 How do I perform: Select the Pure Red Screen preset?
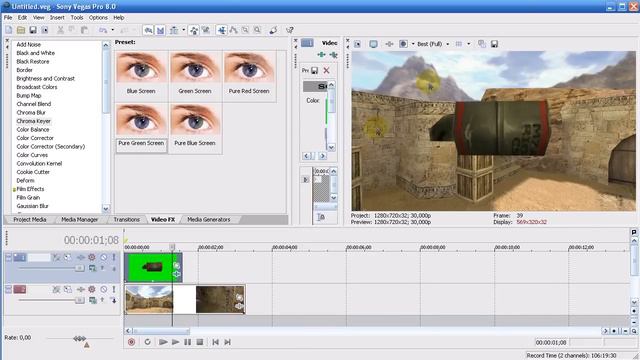pos(249,76)
